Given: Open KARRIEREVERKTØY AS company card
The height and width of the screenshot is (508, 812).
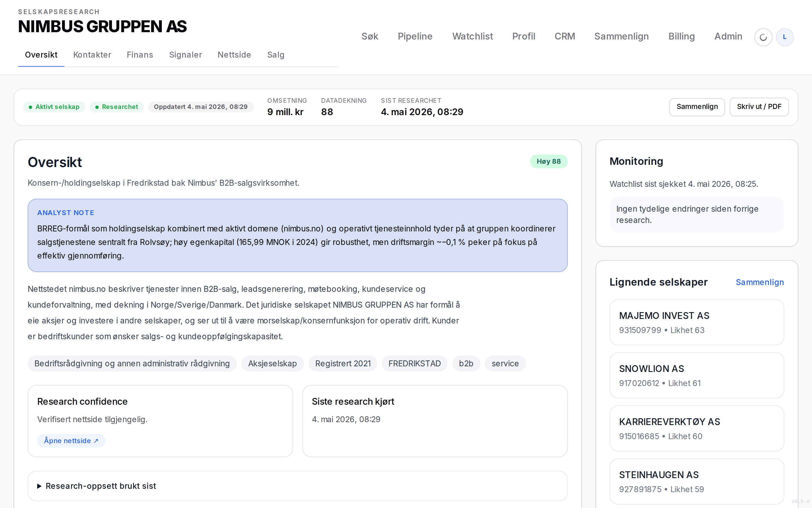Looking at the screenshot, I should click(x=697, y=428).
